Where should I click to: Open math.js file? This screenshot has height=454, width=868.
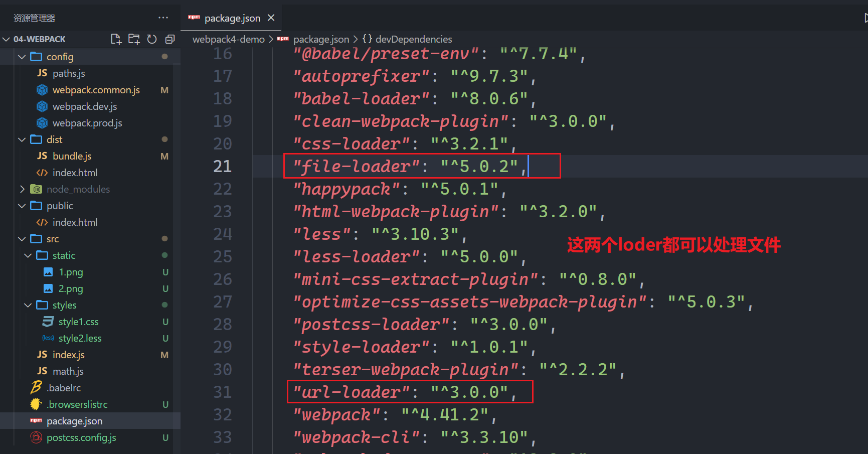(x=68, y=371)
